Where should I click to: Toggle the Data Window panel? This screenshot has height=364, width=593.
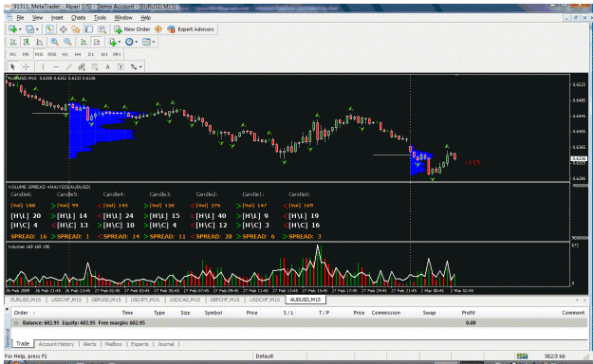[x=63, y=29]
